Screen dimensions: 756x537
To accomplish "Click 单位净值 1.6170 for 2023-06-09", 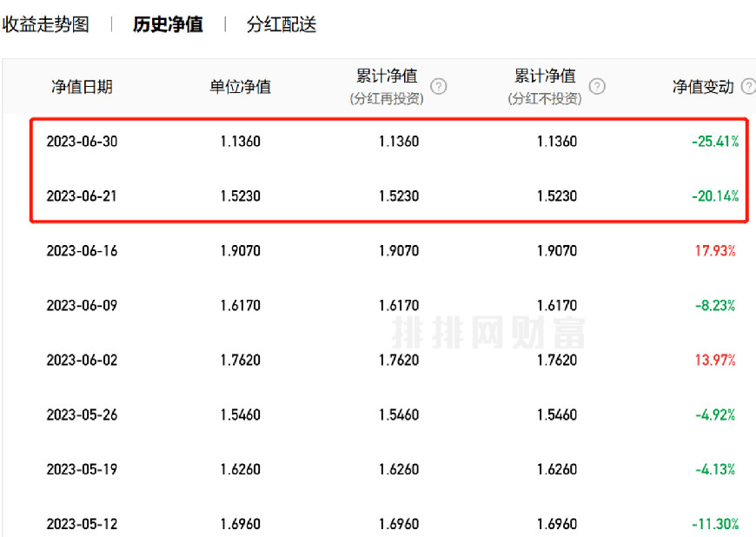I will coord(240,306).
